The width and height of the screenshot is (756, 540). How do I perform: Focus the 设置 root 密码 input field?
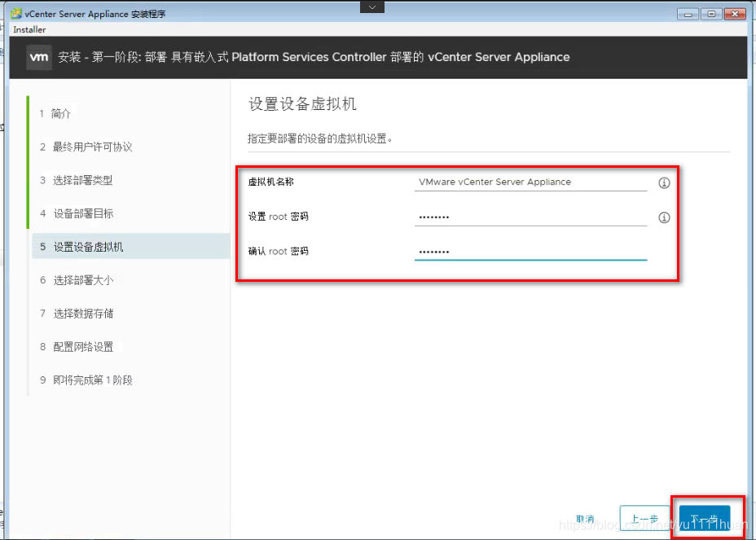(530, 217)
